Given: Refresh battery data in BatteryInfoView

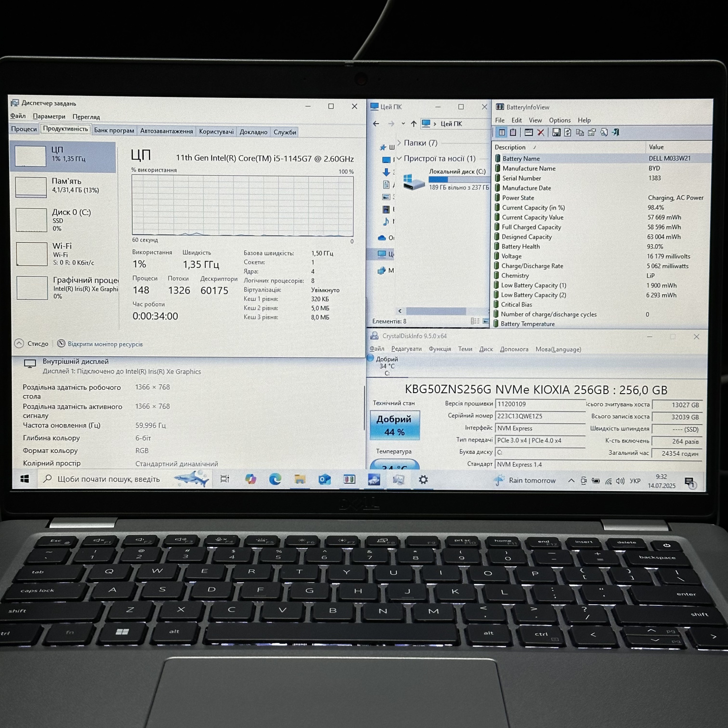Looking at the screenshot, I should point(568,132).
